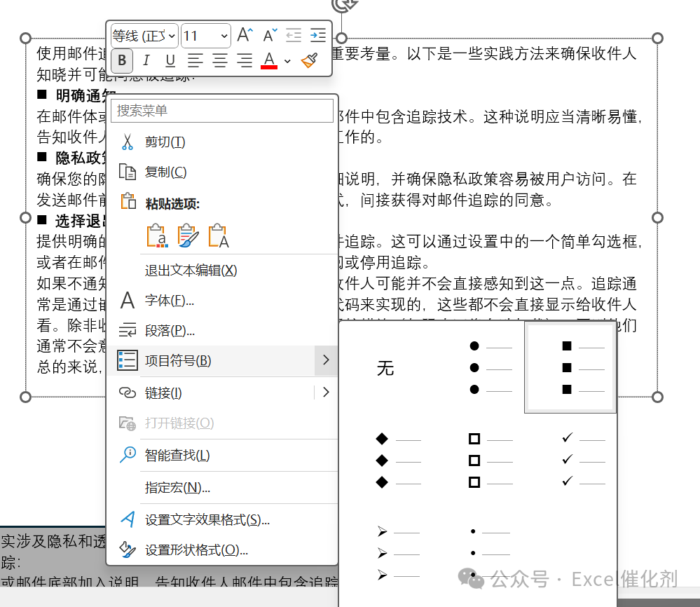
Task: Choose filled diamond bullet style
Action: pyautogui.click(x=385, y=461)
